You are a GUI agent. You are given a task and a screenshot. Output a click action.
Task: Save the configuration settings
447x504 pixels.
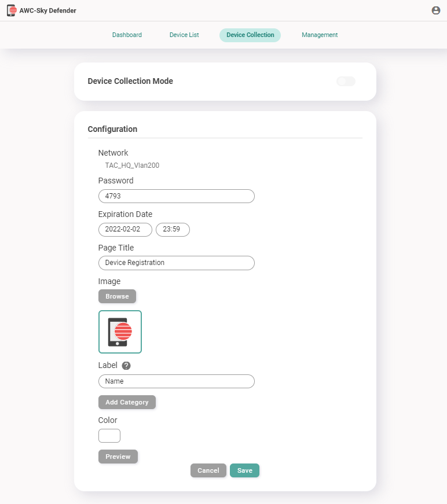pos(244,470)
